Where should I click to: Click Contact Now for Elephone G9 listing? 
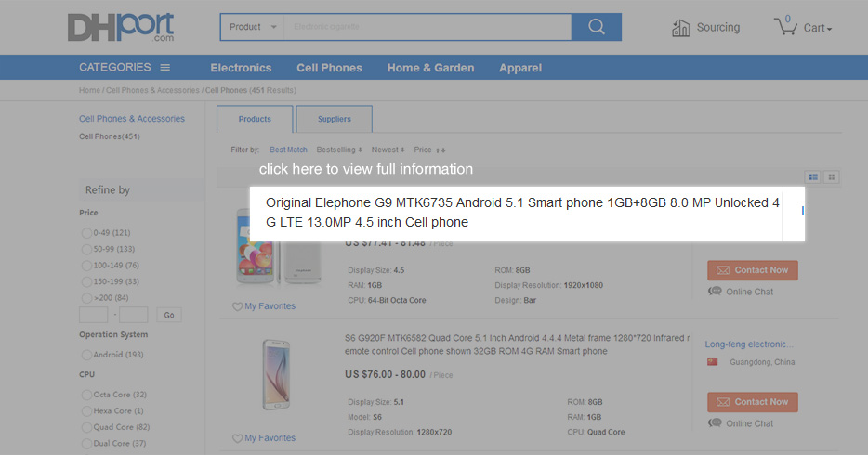(x=753, y=270)
